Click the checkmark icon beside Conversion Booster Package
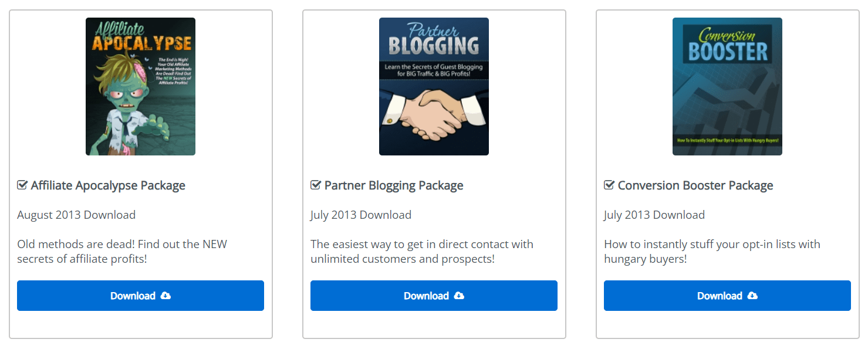Viewport: 868px width, 349px height. pyautogui.click(x=609, y=185)
